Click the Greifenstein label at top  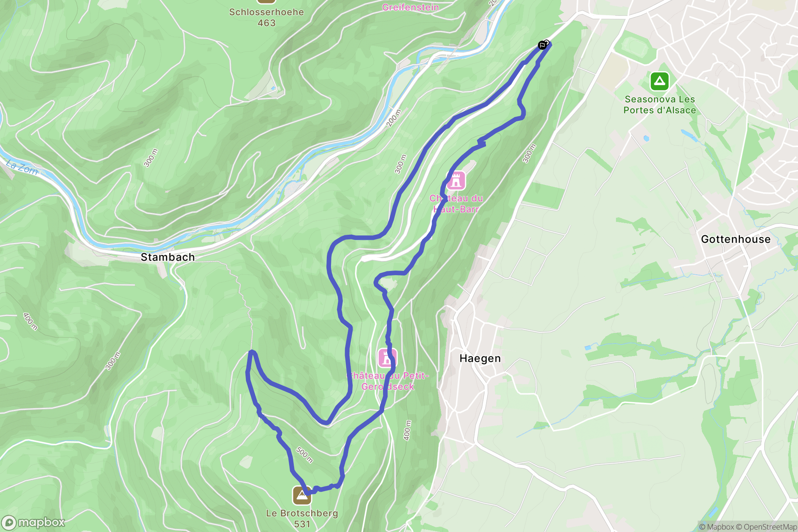[410, 7]
